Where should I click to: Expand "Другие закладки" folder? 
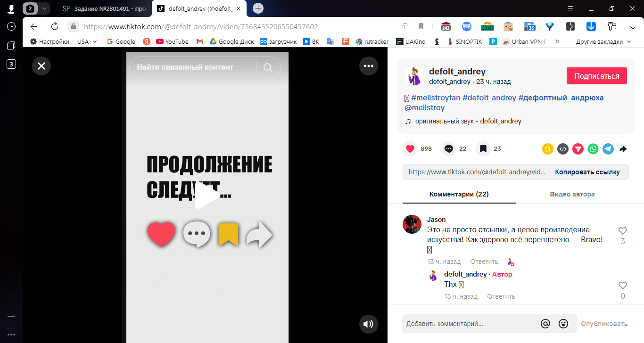coord(603,41)
